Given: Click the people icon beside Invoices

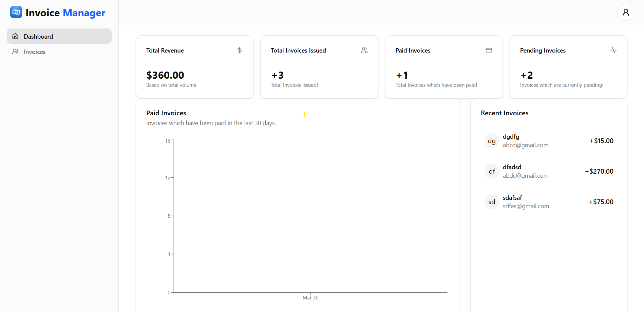Looking at the screenshot, I should point(15,52).
